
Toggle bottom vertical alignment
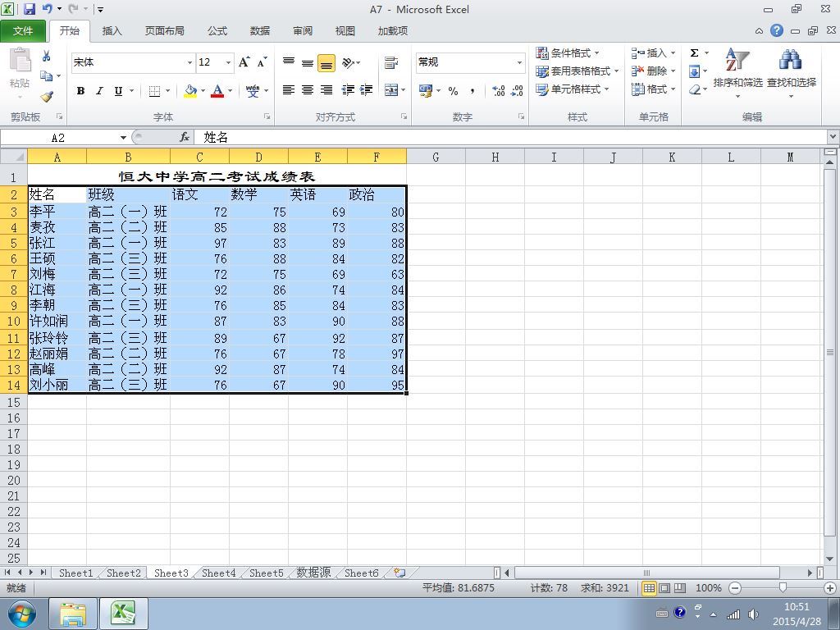pyautogui.click(x=326, y=62)
